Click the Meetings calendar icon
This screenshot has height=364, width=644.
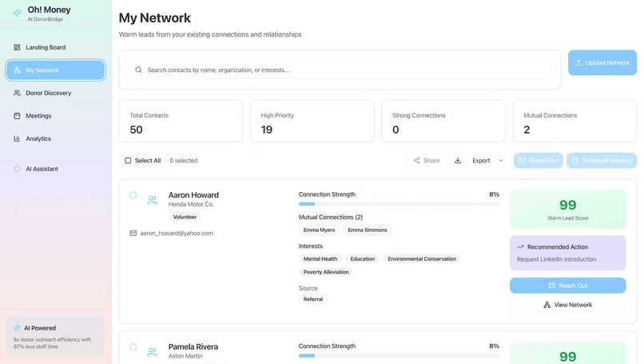[17, 116]
